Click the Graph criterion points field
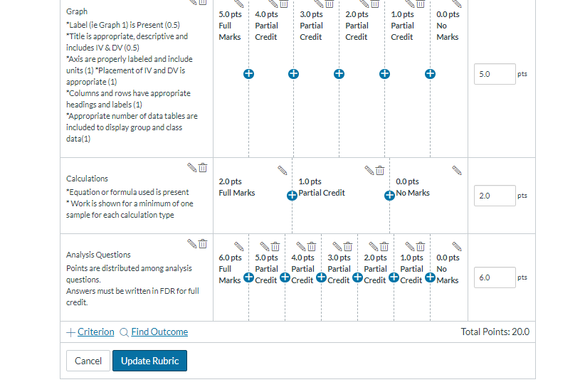The image size is (585, 392). coord(495,74)
